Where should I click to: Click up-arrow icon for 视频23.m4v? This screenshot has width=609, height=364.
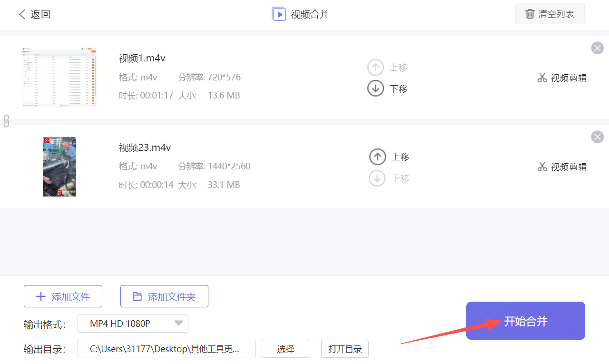(377, 157)
